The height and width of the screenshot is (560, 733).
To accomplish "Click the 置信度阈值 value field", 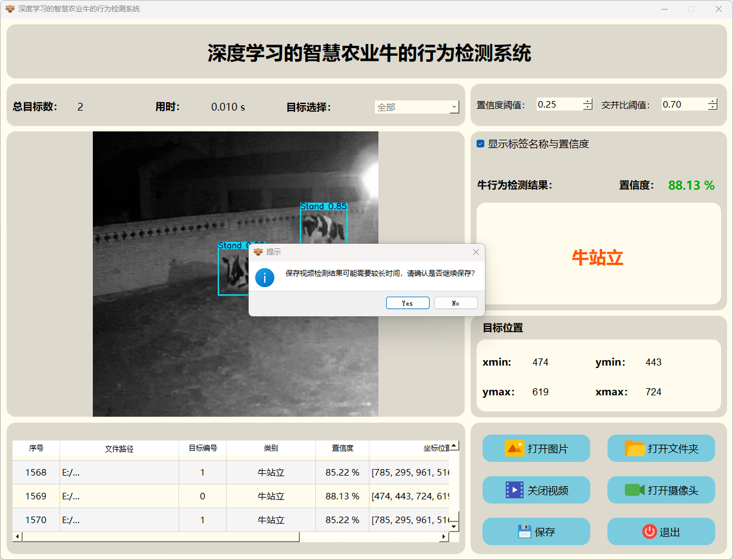I will (x=558, y=105).
